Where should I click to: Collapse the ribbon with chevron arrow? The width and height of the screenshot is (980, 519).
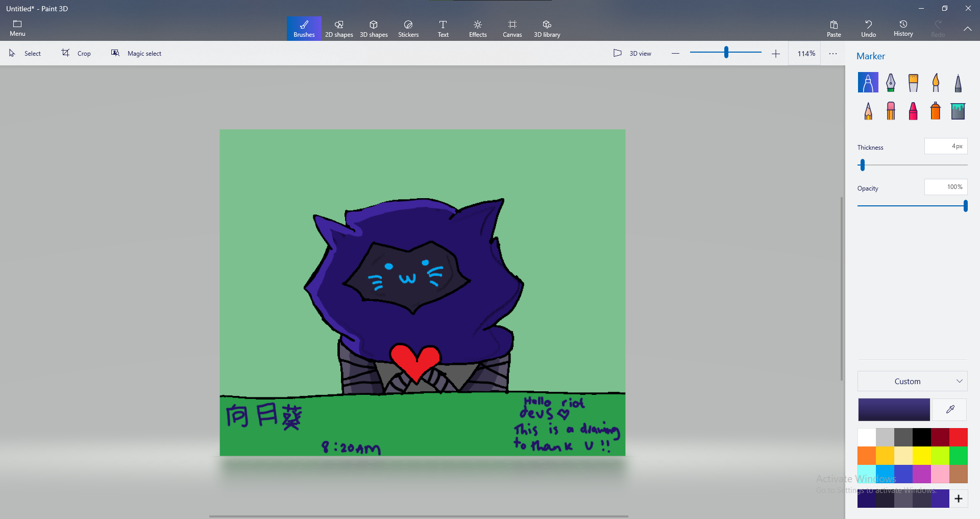click(x=967, y=29)
